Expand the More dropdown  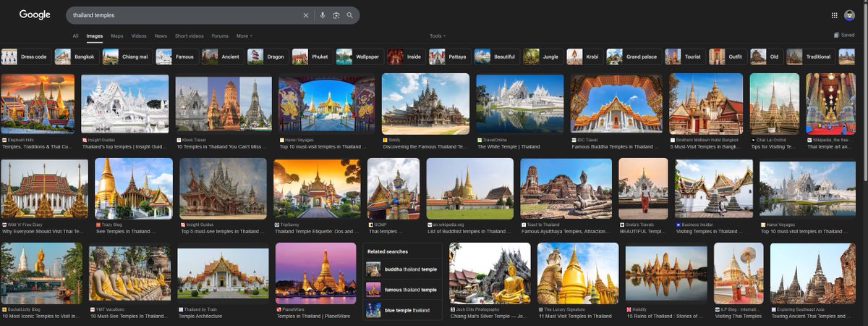coord(244,35)
